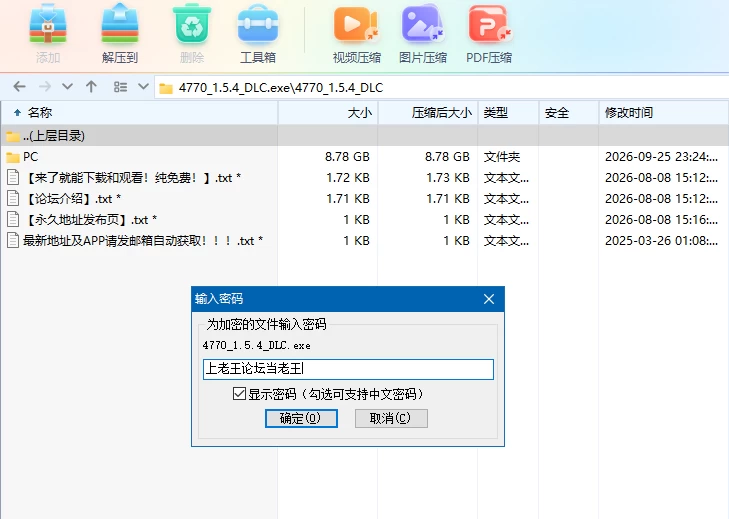Launch 视频压缩 video compression tool

click(x=357, y=24)
